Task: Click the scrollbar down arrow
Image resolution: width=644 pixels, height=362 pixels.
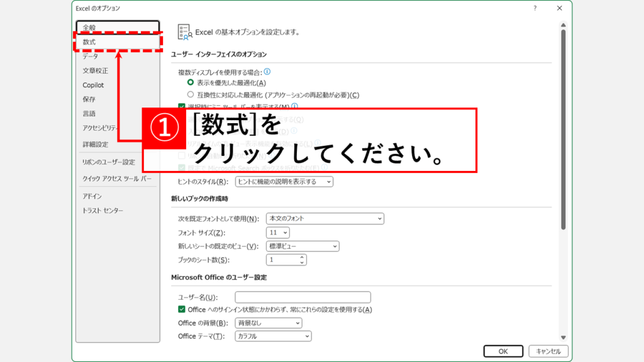Action: (x=563, y=337)
